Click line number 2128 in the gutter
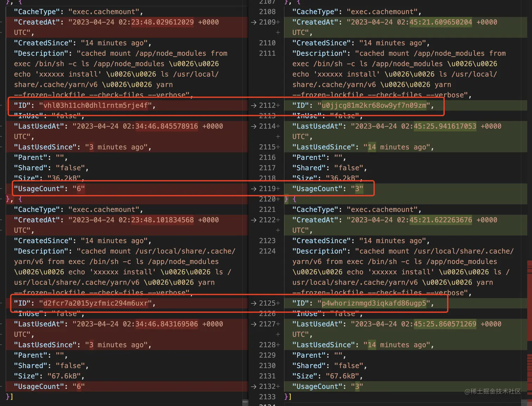Viewport: 532px width, 406px height. point(267,345)
